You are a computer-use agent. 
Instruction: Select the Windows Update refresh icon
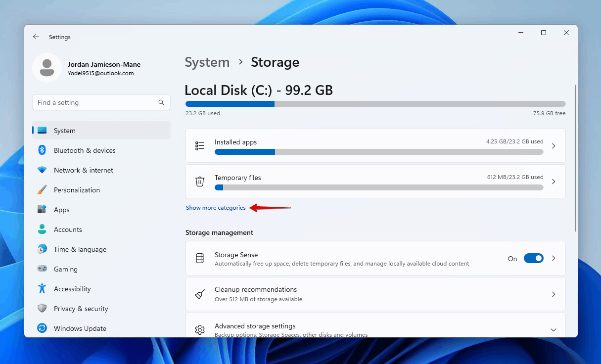(42, 328)
